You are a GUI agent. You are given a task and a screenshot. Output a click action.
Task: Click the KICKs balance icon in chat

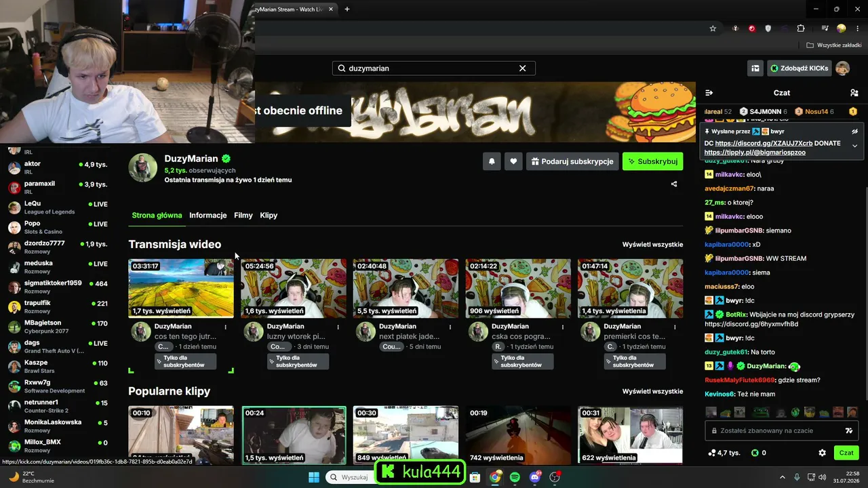pyautogui.click(x=759, y=453)
